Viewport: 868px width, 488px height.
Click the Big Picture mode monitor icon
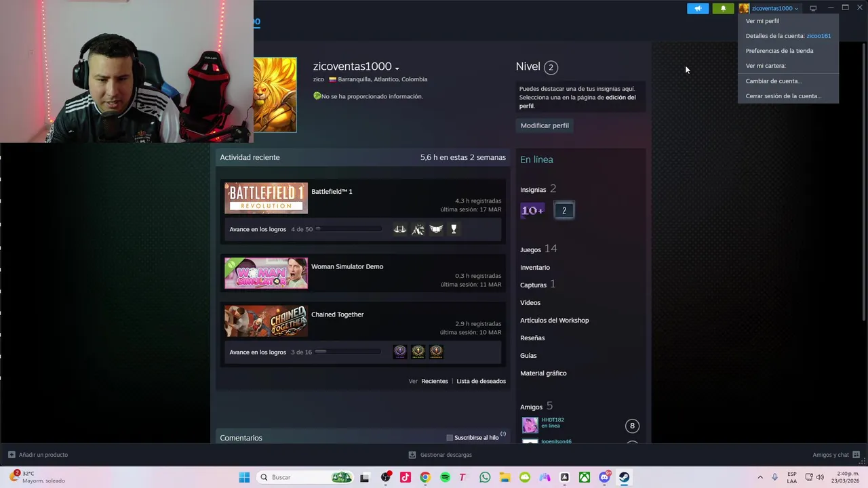(813, 8)
